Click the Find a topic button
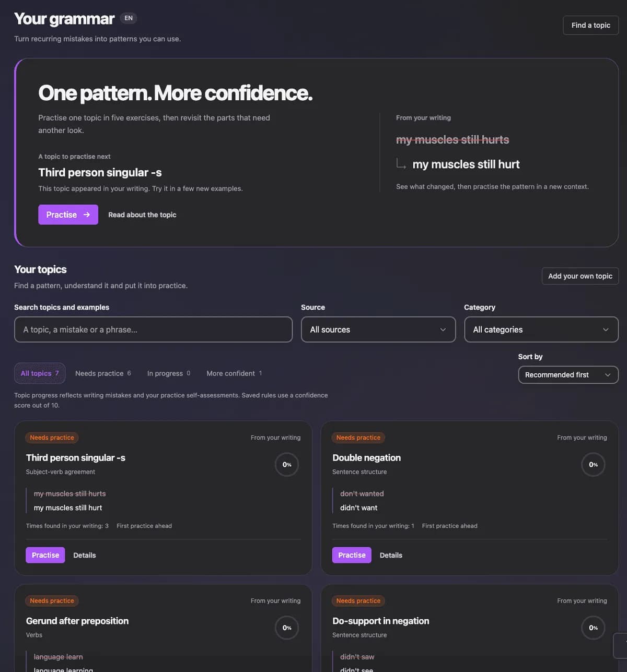The image size is (627, 672). [x=590, y=25]
